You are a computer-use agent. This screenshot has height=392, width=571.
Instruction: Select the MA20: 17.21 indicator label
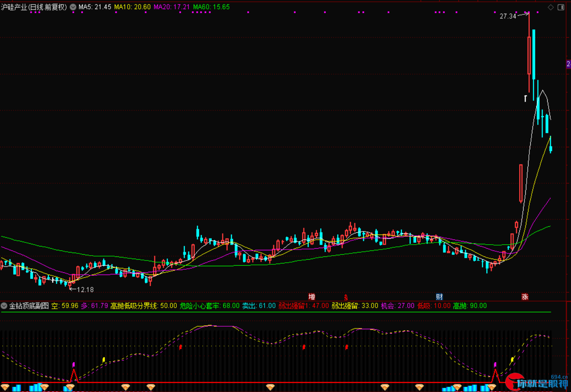point(172,7)
